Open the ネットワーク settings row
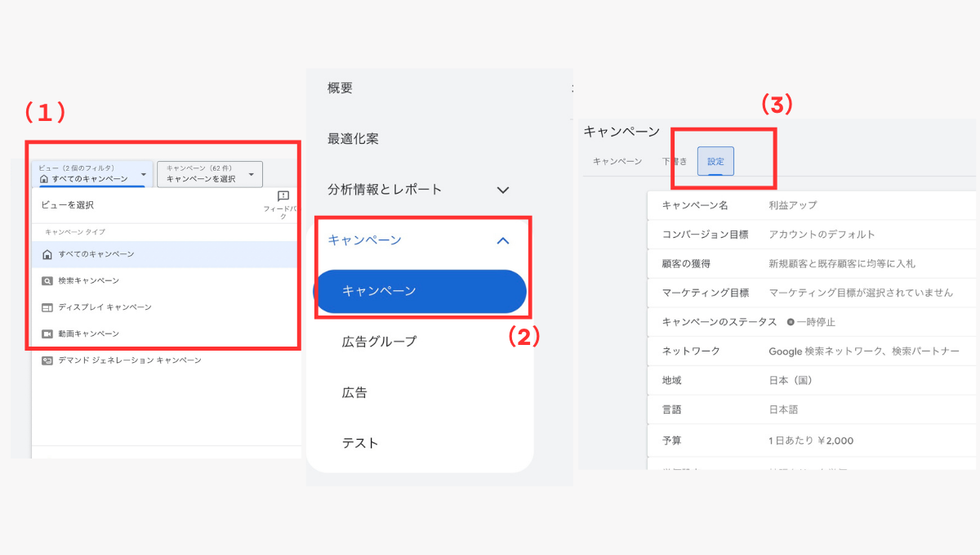 point(811,351)
